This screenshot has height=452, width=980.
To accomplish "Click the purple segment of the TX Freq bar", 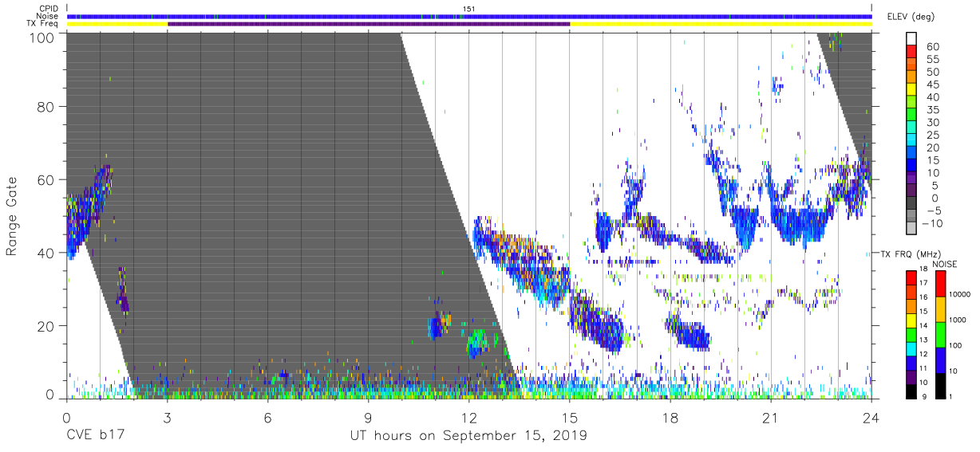I will 369,24.
